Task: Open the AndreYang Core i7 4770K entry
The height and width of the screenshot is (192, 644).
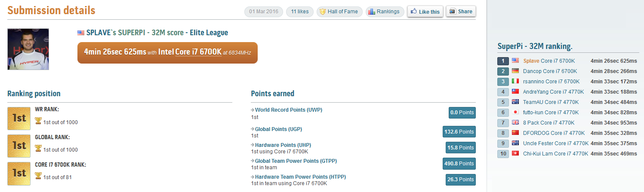Action: tap(553, 92)
